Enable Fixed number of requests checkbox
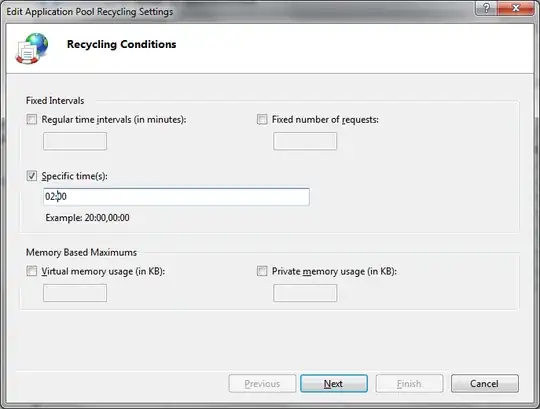Viewport: 540px width, 409px height. pos(262,119)
